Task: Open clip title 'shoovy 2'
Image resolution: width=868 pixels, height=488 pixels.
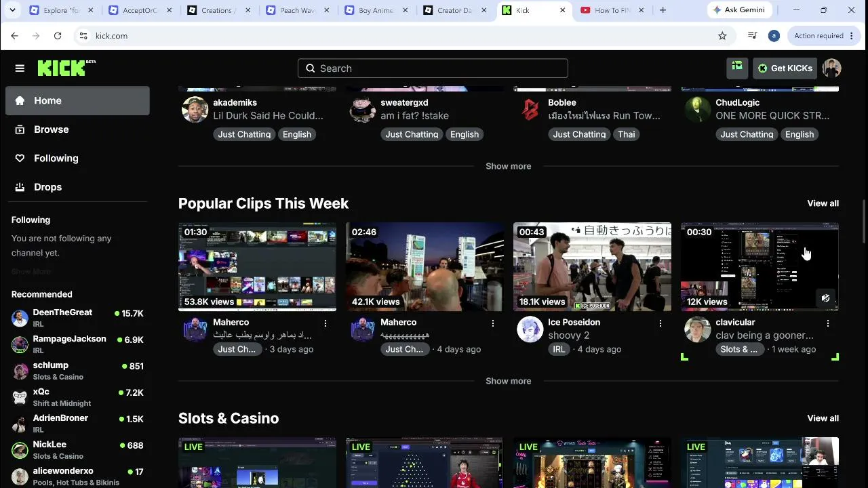Action: point(568,335)
